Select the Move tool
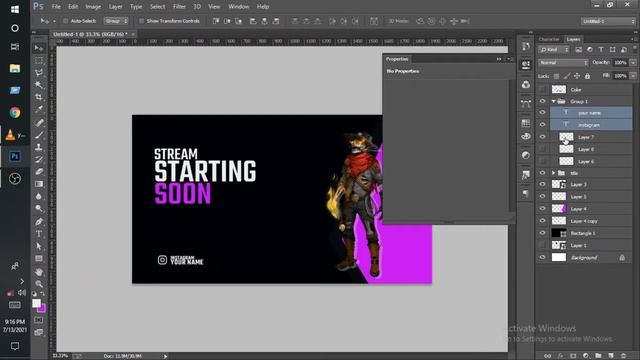 tap(39, 48)
